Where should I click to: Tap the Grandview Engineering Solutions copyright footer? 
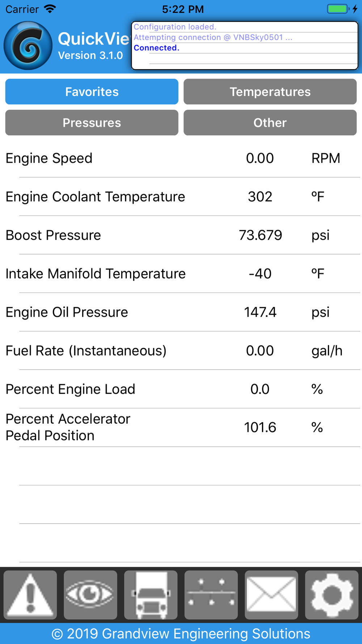[181, 633]
